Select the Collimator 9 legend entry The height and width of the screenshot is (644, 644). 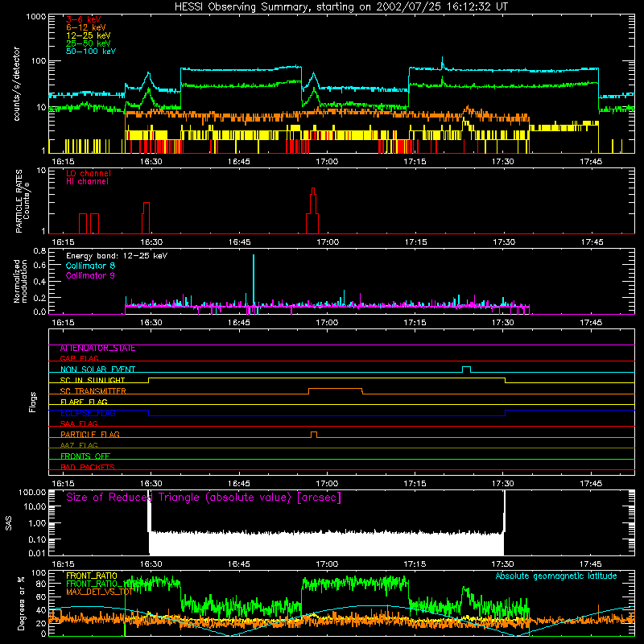90,275
